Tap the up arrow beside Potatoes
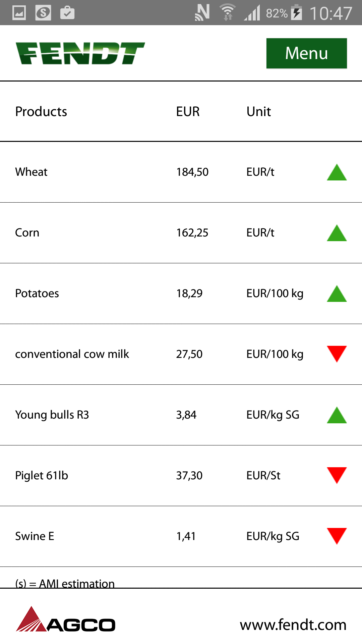Image resolution: width=362 pixels, height=644 pixels. pos(337,294)
